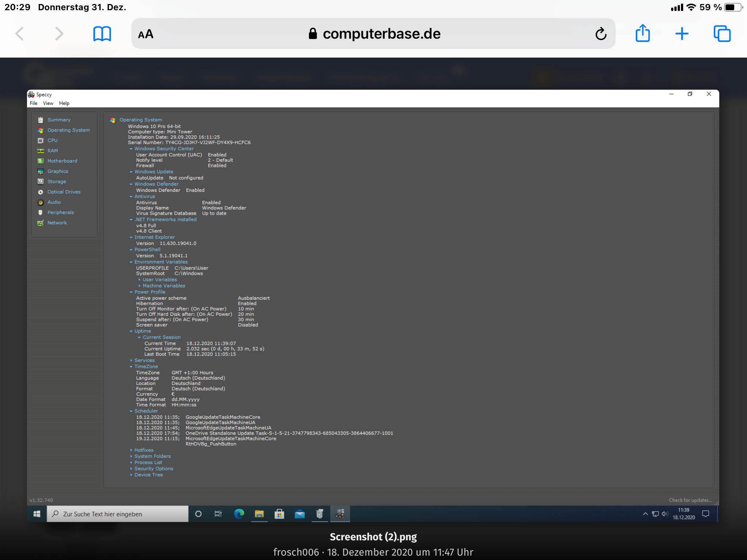Image resolution: width=747 pixels, height=560 pixels.
Task: Select Optical Drives in sidebar
Action: 64,192
